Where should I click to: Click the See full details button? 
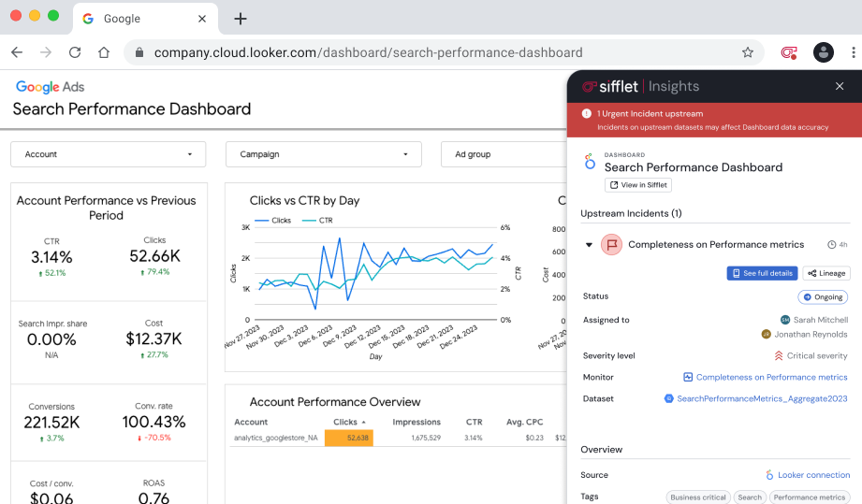coord(762,273)
